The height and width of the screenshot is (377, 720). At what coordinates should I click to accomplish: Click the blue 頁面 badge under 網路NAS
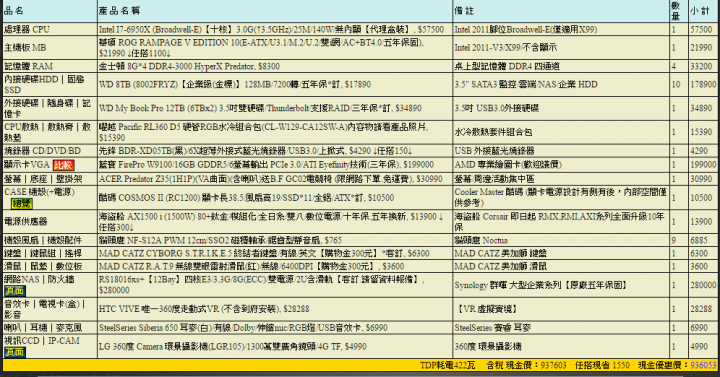click(15, 291)
